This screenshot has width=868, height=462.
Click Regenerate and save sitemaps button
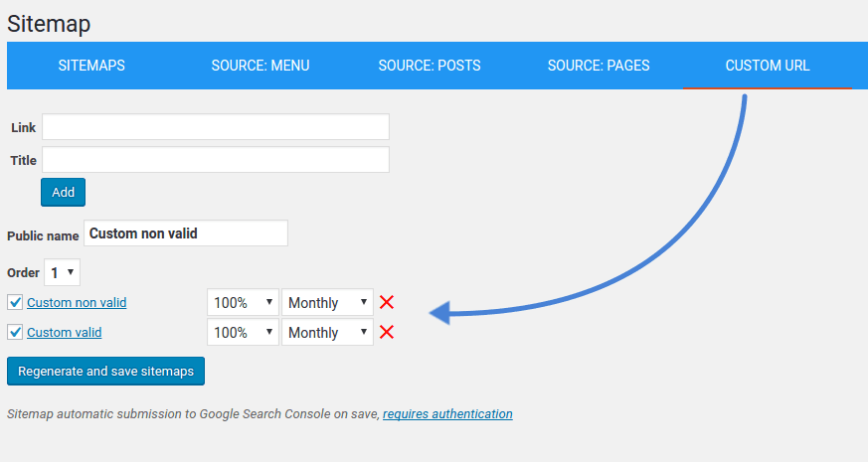[x=105, y=371]
